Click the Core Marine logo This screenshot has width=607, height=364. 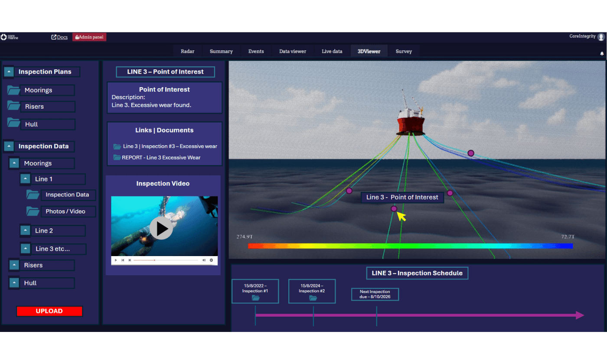coord(10,37)
